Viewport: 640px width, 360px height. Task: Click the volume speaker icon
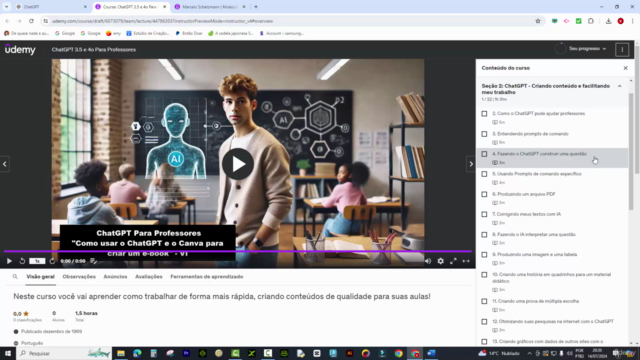coord(428,261)
